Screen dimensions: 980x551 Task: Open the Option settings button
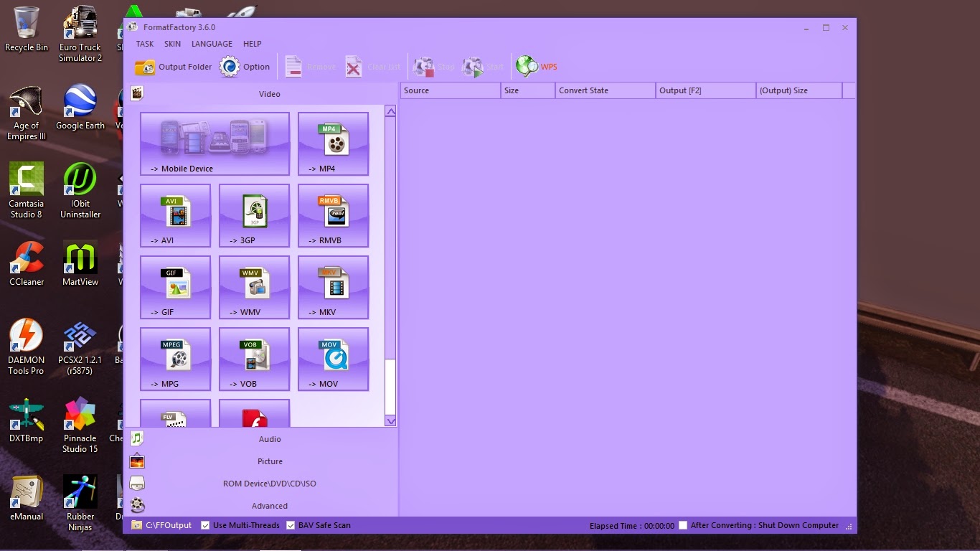pos(245,67)
